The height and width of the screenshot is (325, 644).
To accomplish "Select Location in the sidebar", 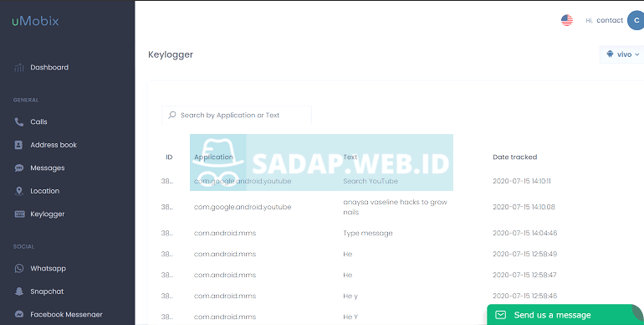I will click(x=45, y=191).
